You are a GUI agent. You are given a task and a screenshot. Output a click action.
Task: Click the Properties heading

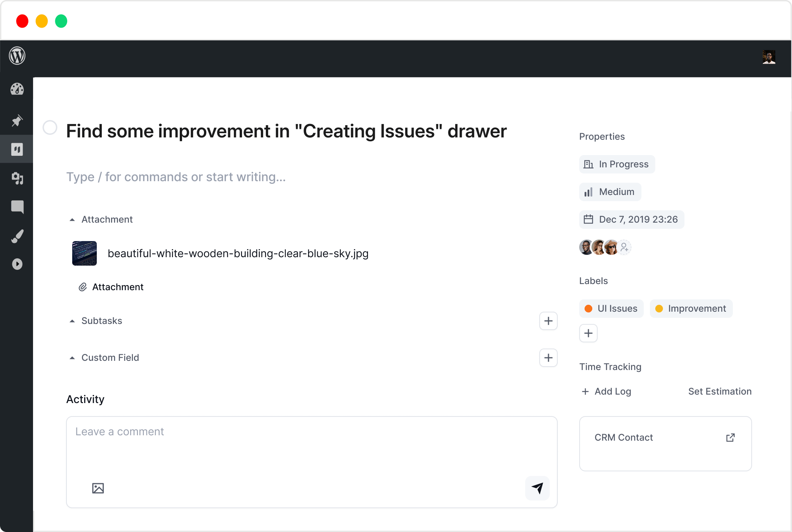602,137
